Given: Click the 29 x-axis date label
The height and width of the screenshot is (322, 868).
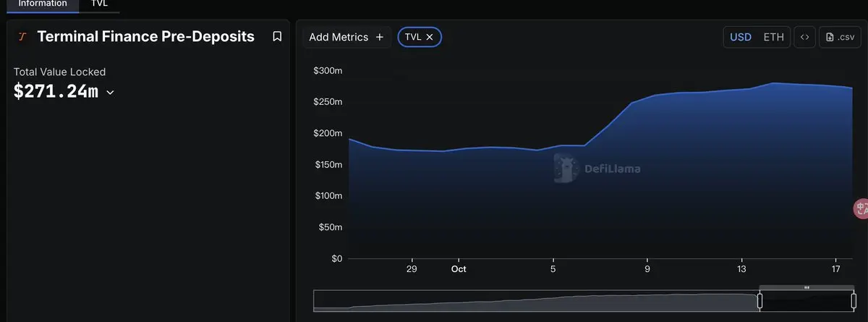Looking at the screenshot, I should point(412,269).
